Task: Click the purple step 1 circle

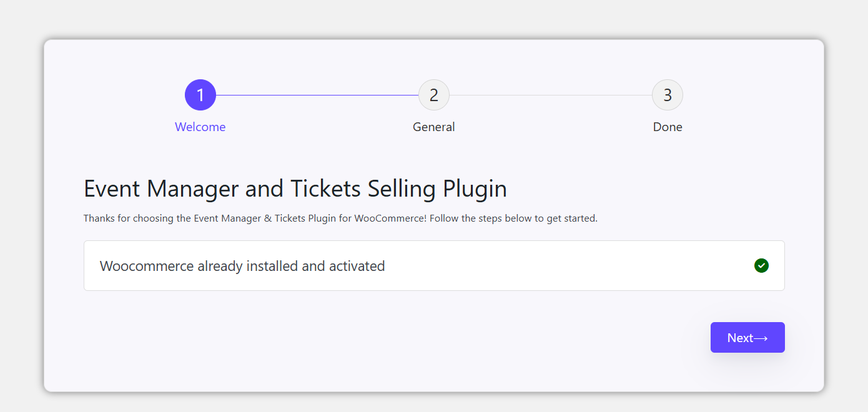Action: pos(200,95)
